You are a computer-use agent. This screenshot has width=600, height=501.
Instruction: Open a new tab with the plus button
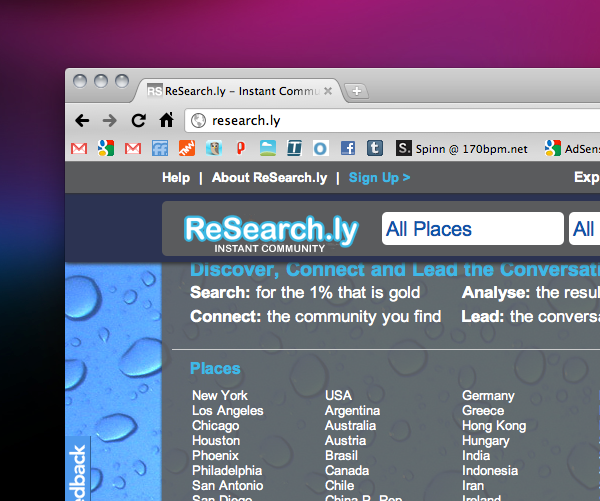357,91
